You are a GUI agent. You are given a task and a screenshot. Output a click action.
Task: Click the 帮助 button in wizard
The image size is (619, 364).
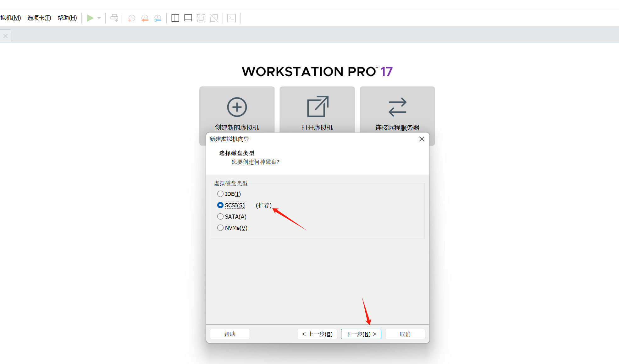click(x=230, y=334)
